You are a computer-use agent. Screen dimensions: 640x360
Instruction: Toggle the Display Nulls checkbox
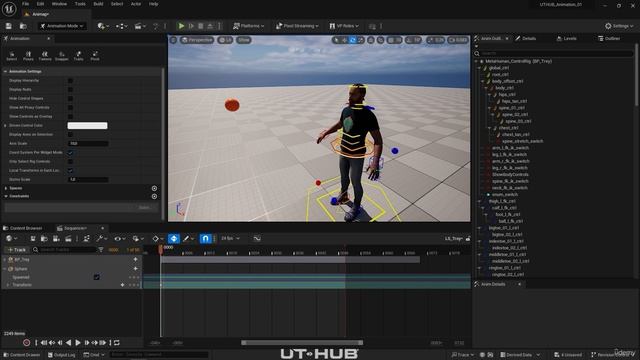point(70,89)
